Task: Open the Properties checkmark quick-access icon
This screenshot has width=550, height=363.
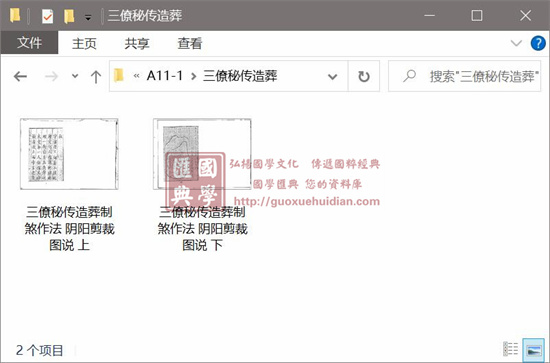Action: 47,16
